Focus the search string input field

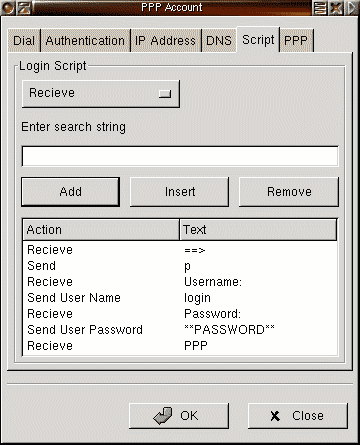click(x=180, y=156)
